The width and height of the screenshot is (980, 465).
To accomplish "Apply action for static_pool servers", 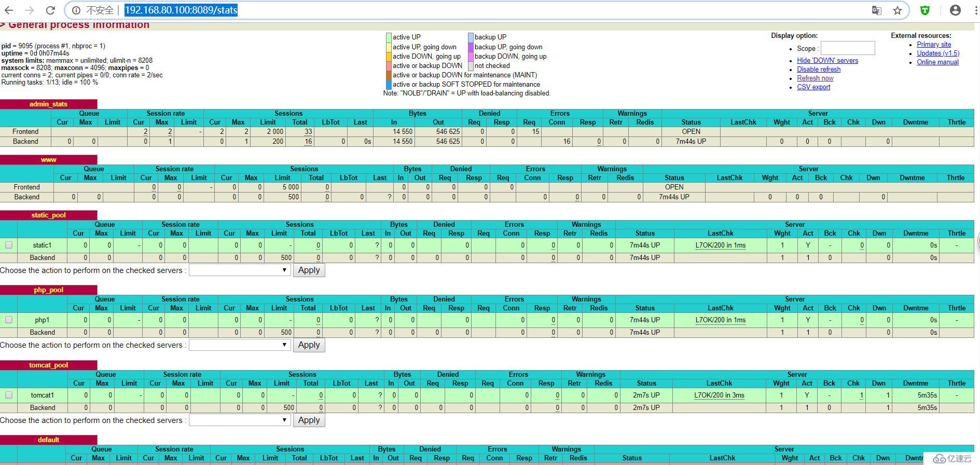I will (x=309, y=270).
